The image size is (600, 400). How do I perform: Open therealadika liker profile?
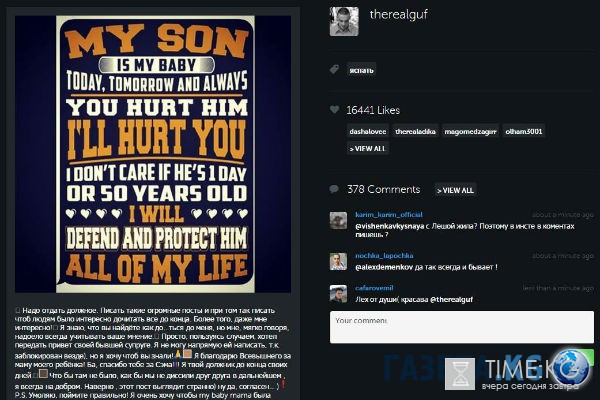(x=416, y=132)
